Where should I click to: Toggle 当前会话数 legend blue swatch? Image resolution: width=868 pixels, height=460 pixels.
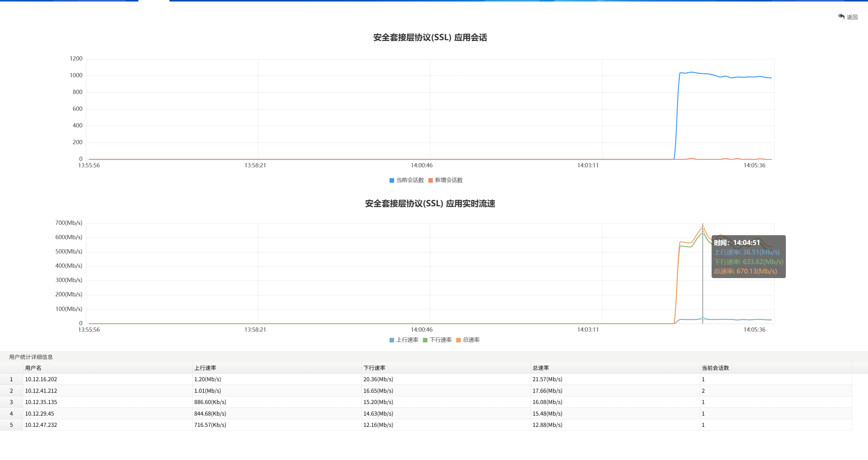click(392, 180)
